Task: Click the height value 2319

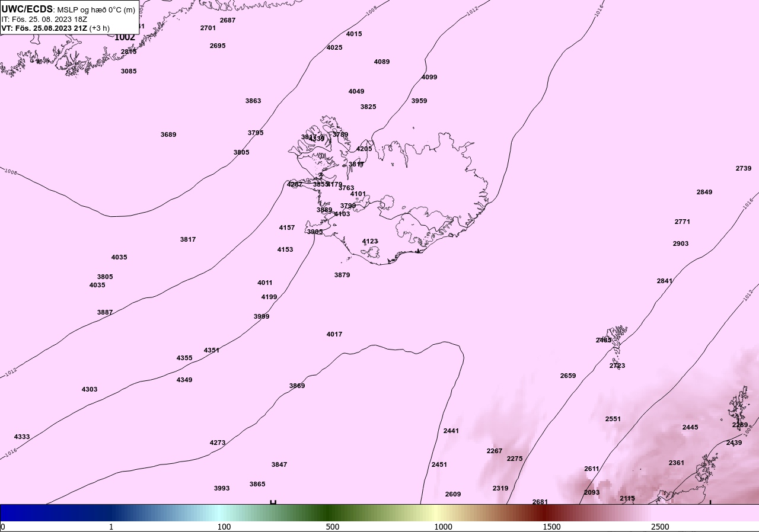Action: tap(500, 488)
